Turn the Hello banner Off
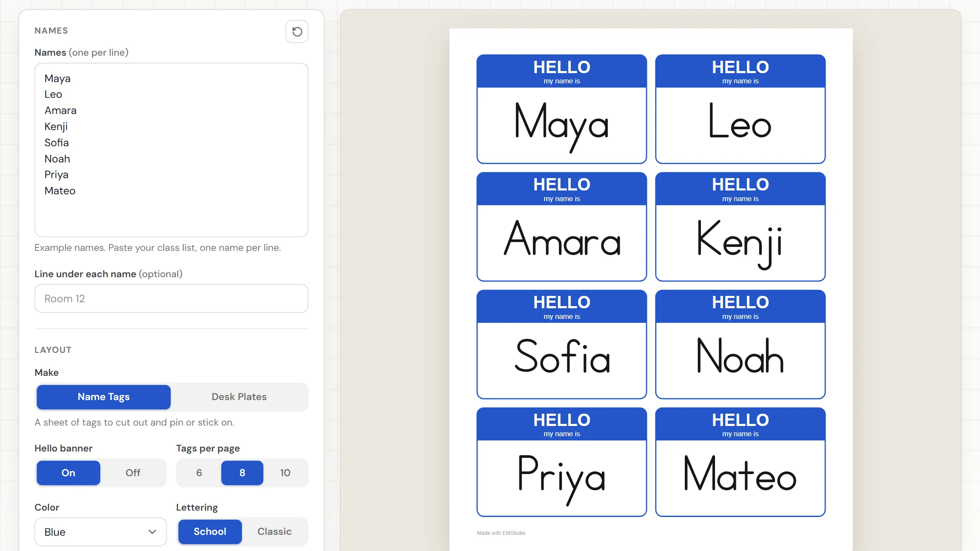 133,473
